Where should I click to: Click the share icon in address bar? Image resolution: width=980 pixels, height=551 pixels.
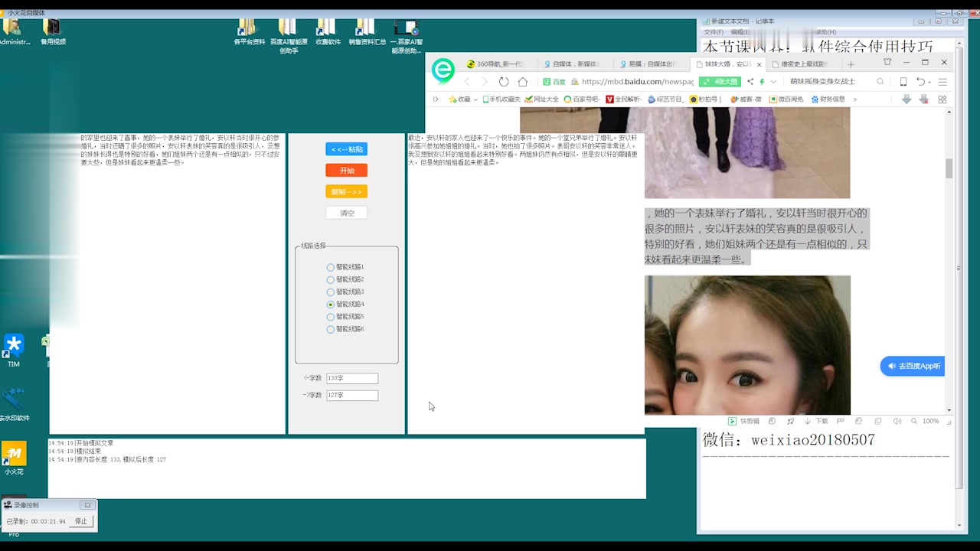(x=750, y=81)
